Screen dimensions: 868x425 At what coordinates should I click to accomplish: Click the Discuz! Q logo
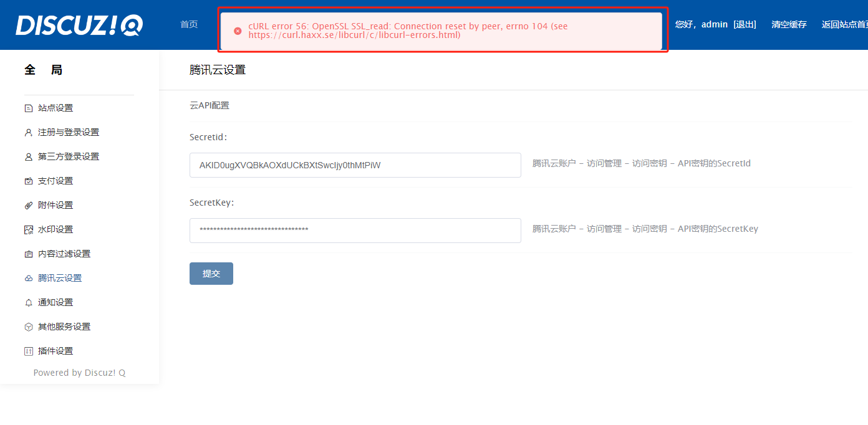(79, 25)
